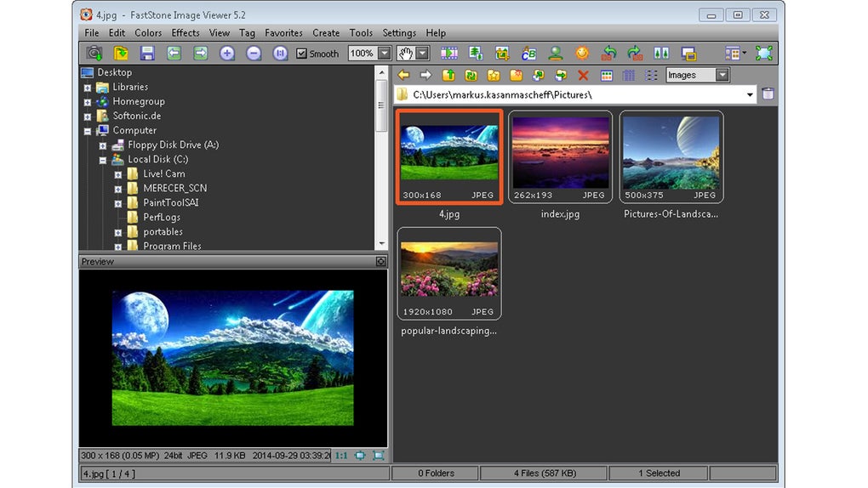Image resolution: width=868 pixels, height=488 pixels.
Task: Rotate the image left
Action: pos(609,53)
